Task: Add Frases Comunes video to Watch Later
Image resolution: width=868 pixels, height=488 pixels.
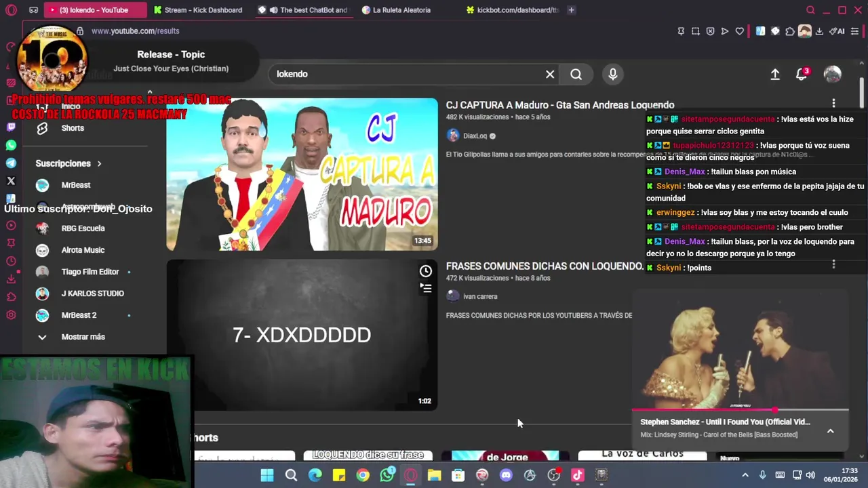Action: point(425,271)
